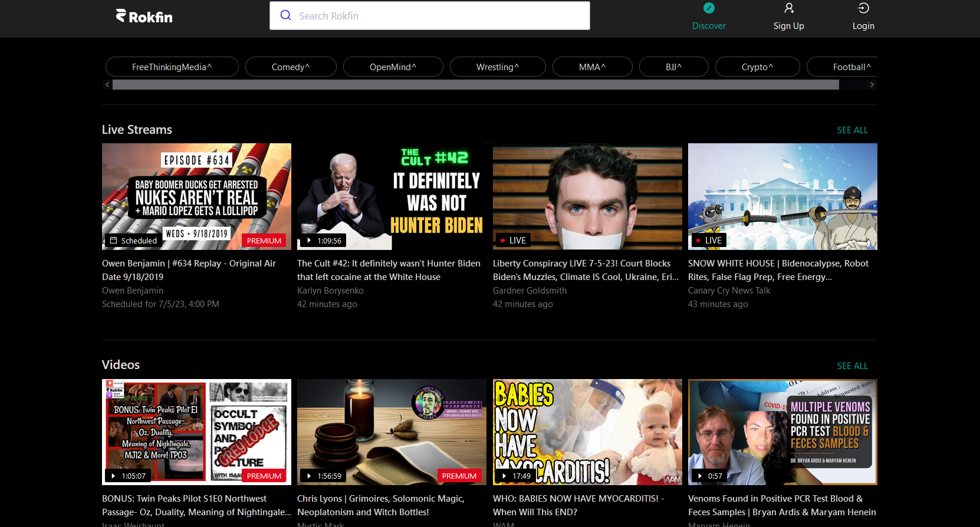Click the 0:57 play badge
The width and height of the screenshot is (980, 527).
point(709,476)
